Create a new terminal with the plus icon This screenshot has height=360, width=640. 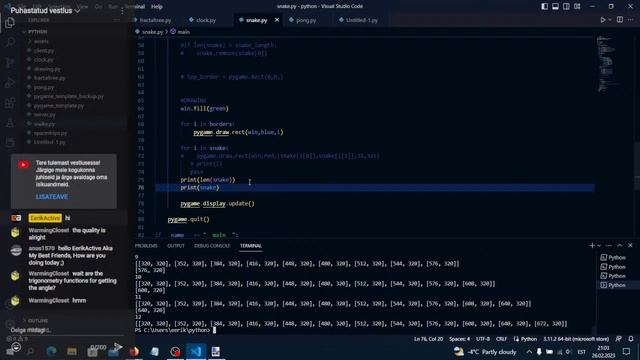pos(592,245)
